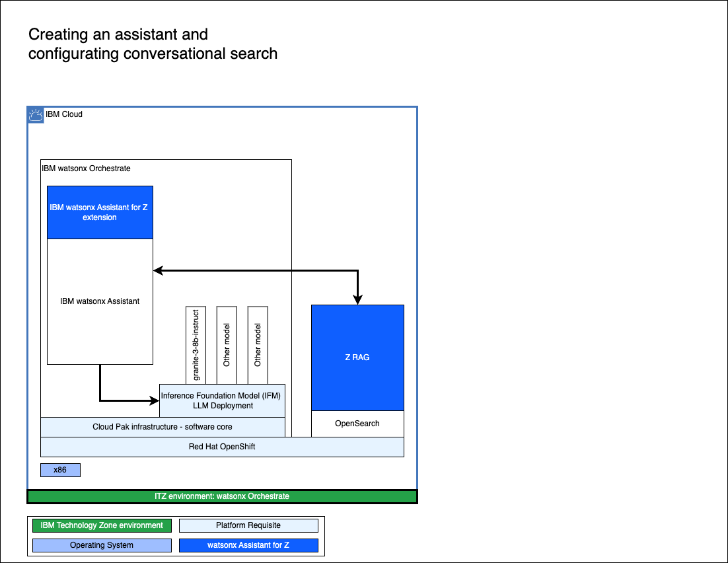Select the white IBM watsonx Assistant box

click(100, 301)
